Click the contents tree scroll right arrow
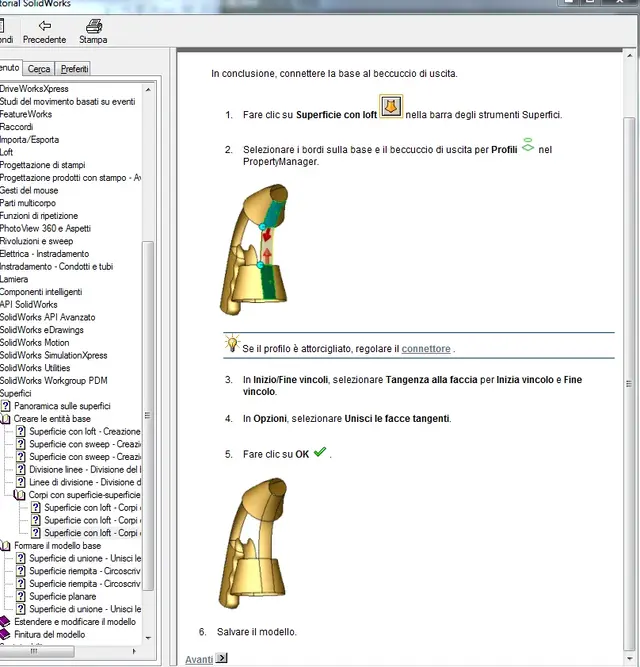640x667 pixels. tap(134, 651)
